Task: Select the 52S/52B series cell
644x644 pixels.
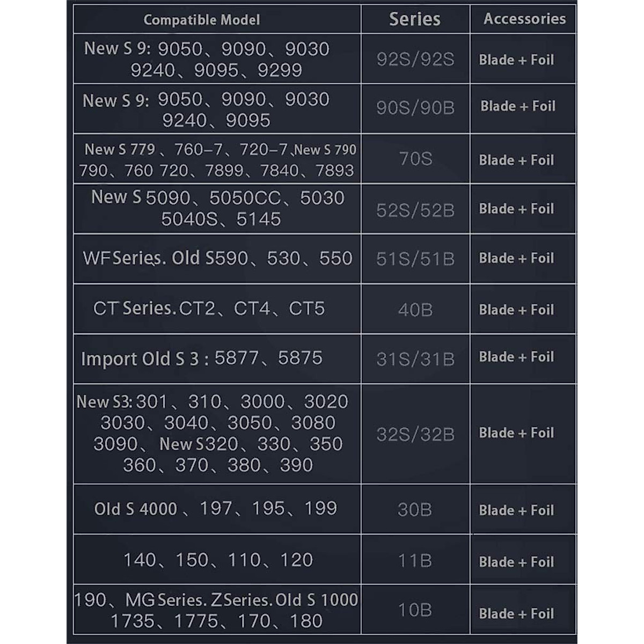Action: (415, 210)
